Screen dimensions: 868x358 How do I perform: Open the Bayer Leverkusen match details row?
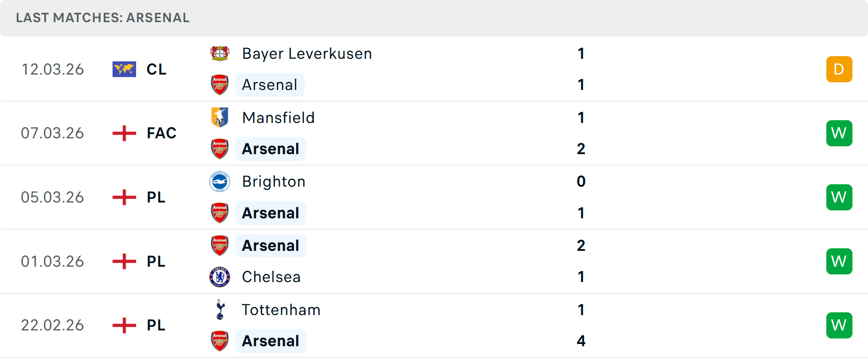click(452, 69)
